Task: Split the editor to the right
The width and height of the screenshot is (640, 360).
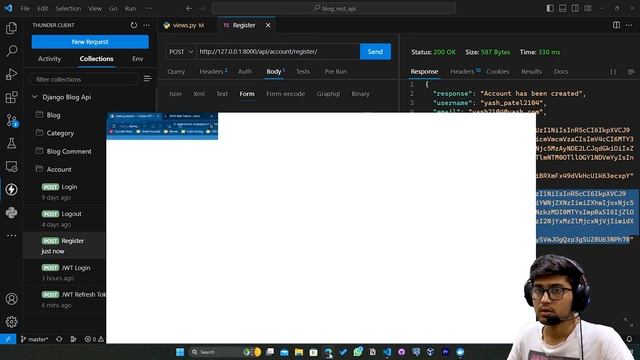Action: (x=616, y=25)
